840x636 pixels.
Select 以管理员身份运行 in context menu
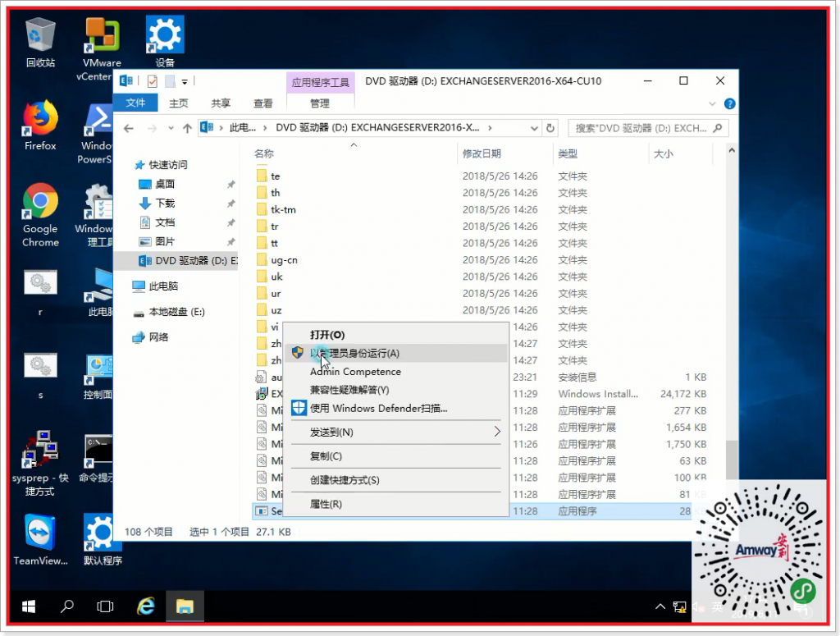(353, 354)
